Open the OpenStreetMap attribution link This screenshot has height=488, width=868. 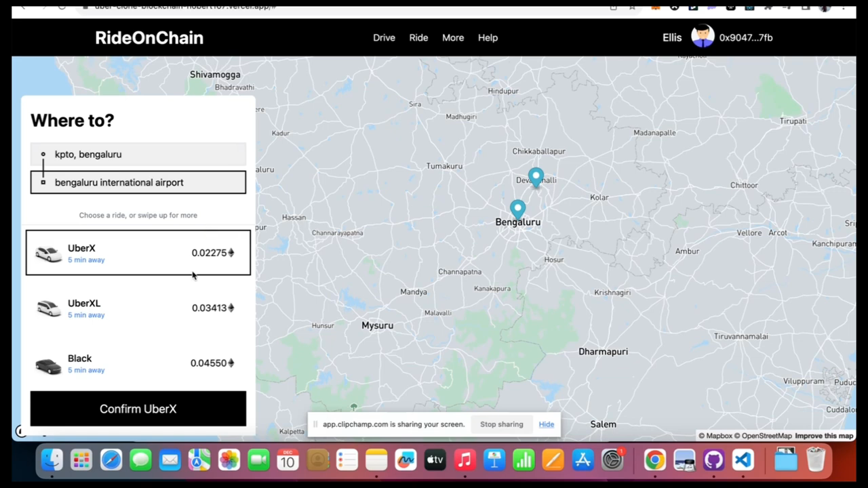tap(764, 436)
